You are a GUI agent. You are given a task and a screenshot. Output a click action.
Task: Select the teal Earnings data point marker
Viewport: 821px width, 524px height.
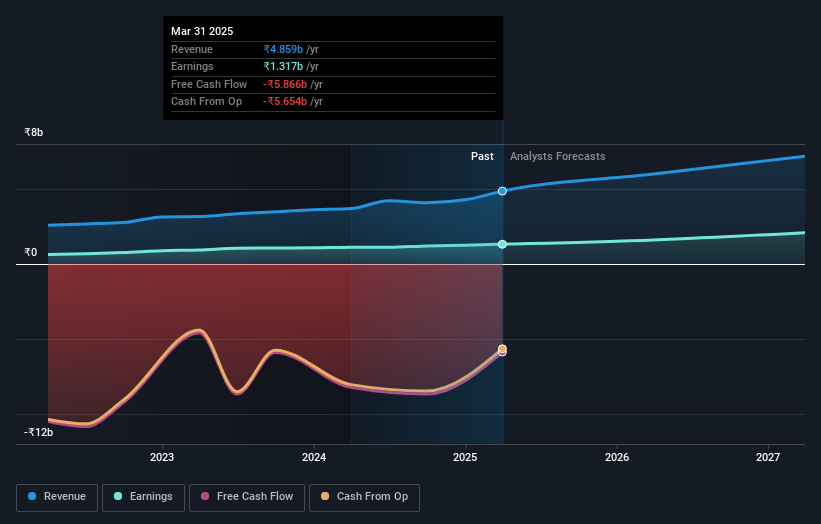point(502,244)
